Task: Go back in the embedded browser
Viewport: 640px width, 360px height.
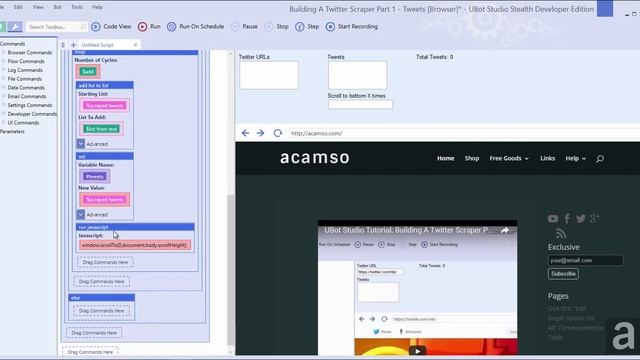Action: pos(245,133)
